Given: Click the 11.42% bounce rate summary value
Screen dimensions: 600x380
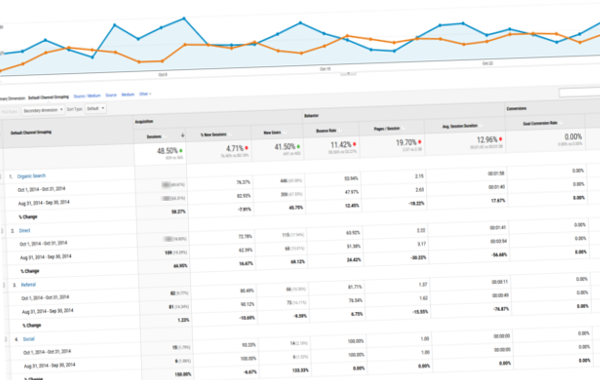Looking at the screenshot, I should [x=341, y=145].
